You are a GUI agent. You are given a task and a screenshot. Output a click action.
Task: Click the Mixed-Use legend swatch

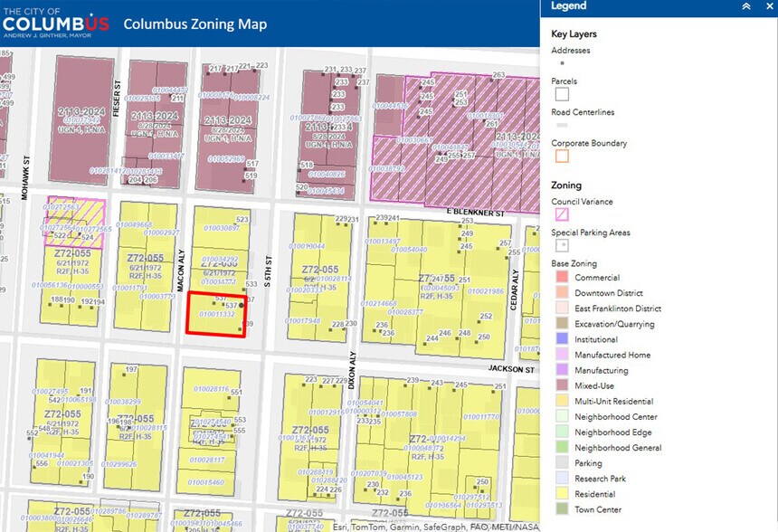click(562, 386)
